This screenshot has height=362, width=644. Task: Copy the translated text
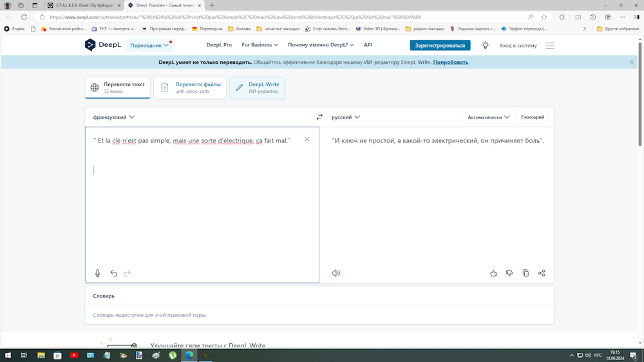(x=526, y=273)
